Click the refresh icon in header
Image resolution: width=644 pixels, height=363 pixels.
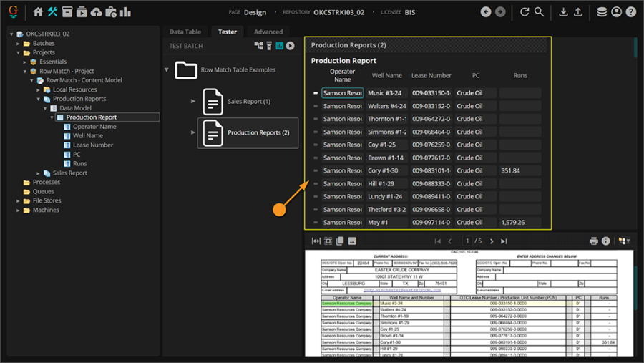(x=525, y=12)
